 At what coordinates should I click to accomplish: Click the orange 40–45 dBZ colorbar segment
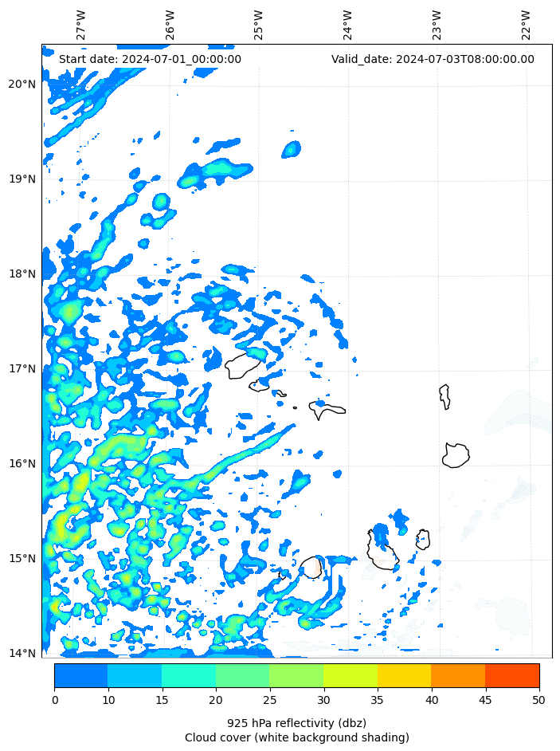457,675
